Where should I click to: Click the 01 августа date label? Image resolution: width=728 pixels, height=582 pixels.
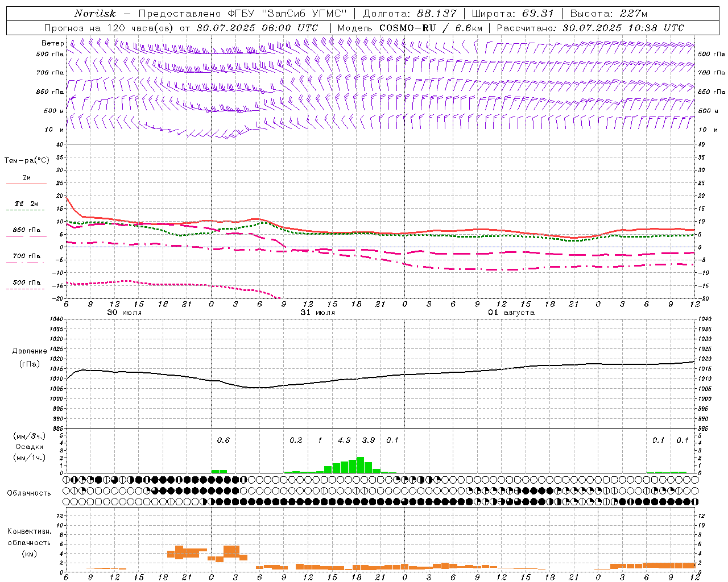pos(511,313)
